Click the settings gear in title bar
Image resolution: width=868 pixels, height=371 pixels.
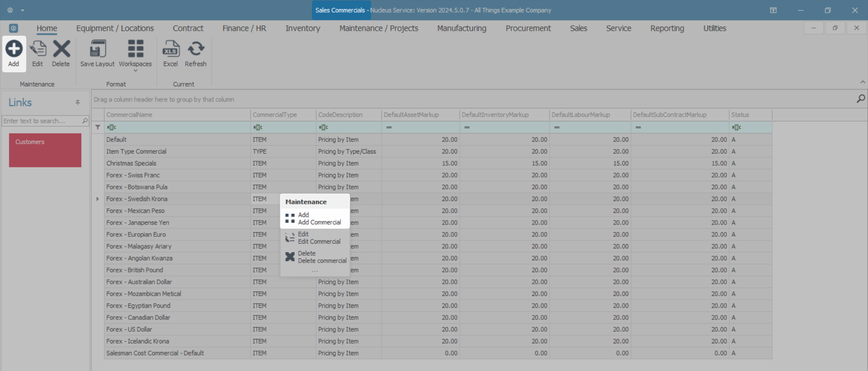tap(10, 10)
